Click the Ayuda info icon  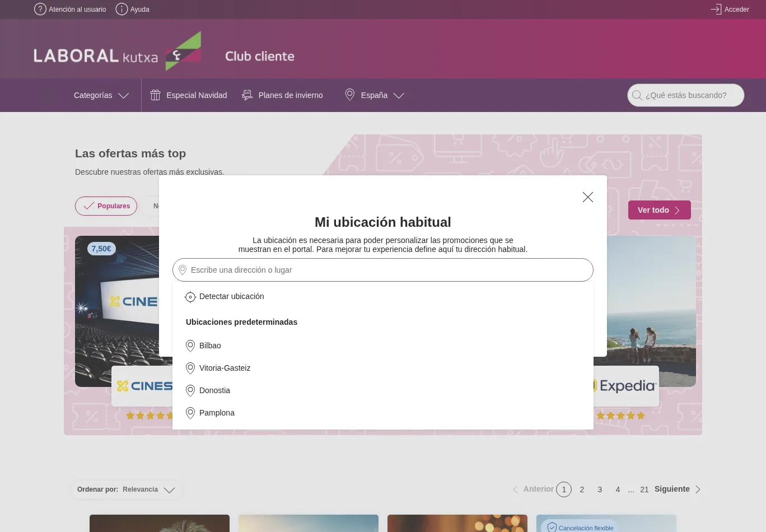(x=122, y=10)
